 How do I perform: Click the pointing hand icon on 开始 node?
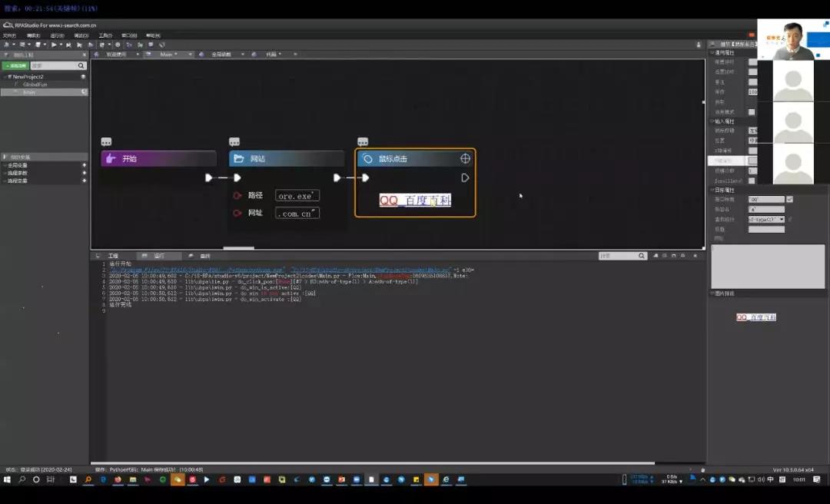click(110, 158)
